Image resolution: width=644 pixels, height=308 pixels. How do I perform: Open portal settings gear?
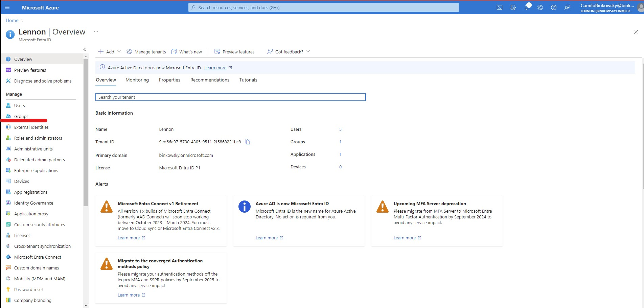point(540,7)
